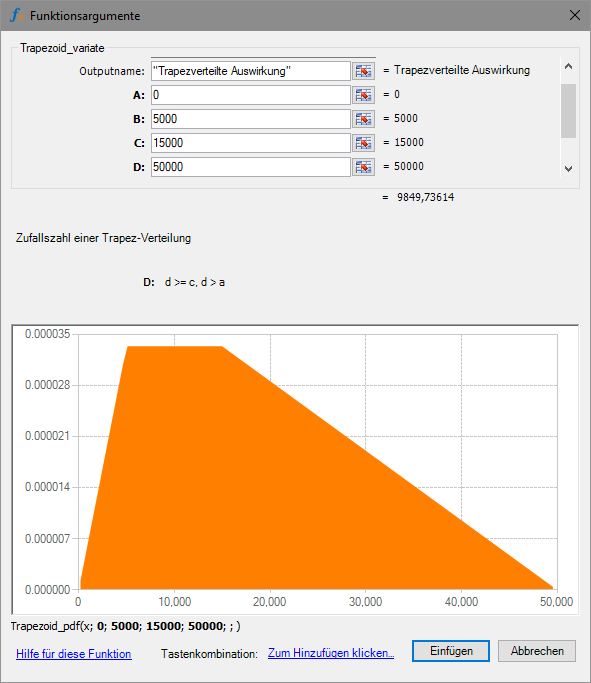Screen dimensions: 591x683
Task: Close the Funktionsargumente dialog
Action: pos(575,15)
